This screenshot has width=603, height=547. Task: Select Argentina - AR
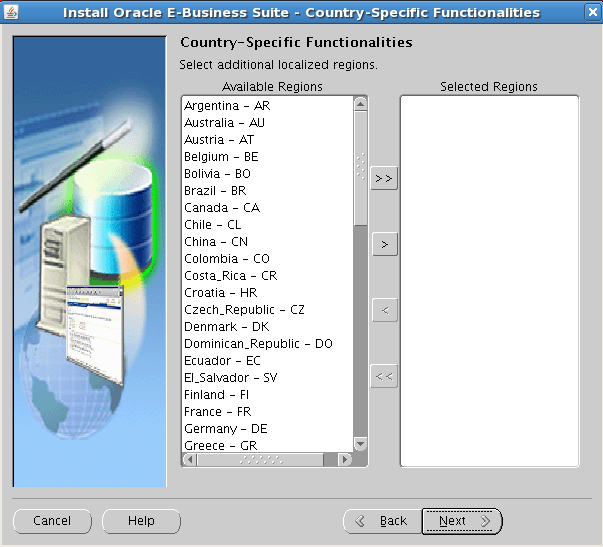(x=267, y=105)
